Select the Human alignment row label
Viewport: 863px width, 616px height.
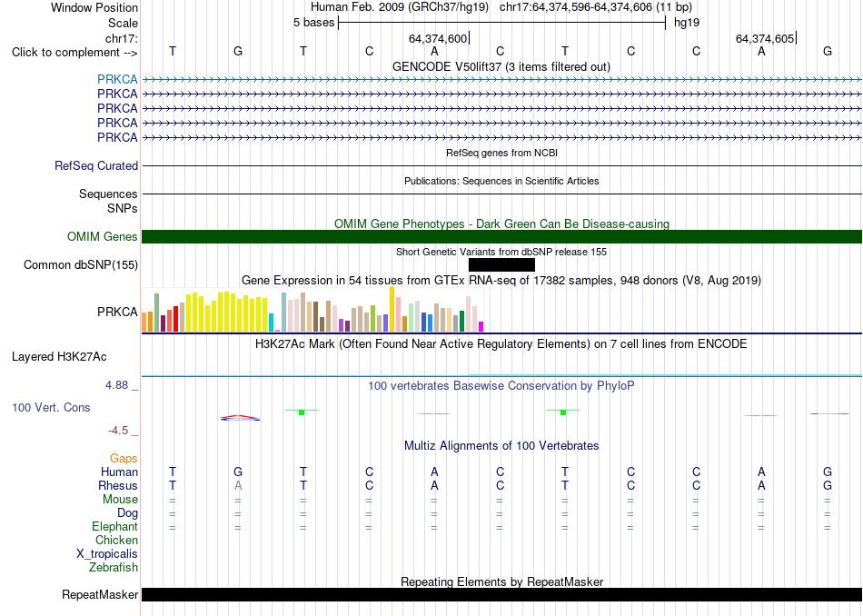[x=119, y=472]
